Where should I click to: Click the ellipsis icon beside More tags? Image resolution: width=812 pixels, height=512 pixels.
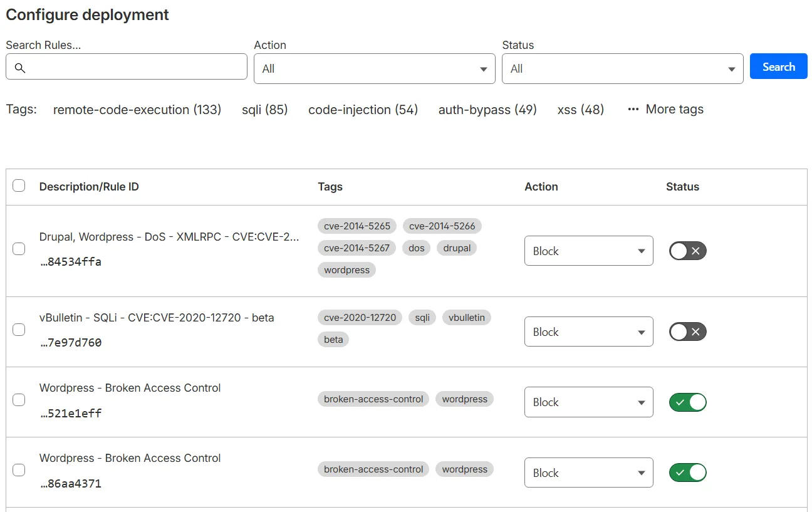(632, 109)
